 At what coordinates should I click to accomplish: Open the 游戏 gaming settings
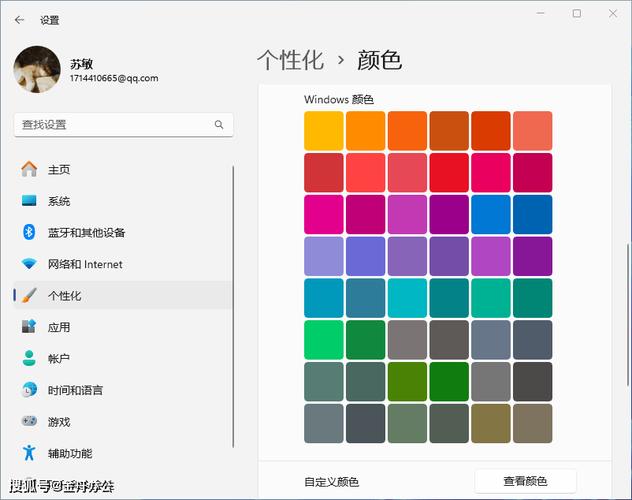(x=123, y=422)
